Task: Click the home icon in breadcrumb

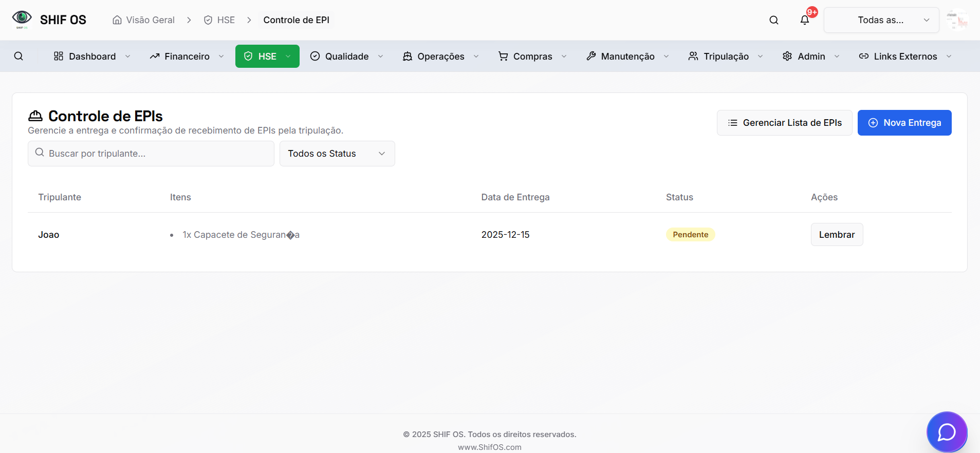Action: (117, 20)
